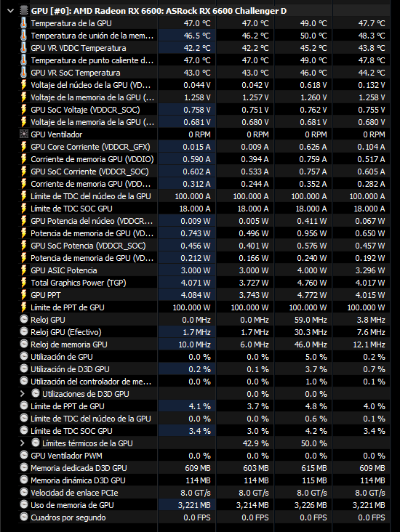
Task: Click lightning icon for GPU SoC Corriente (VDDCR_SOC)
Action: click(24, 172)
